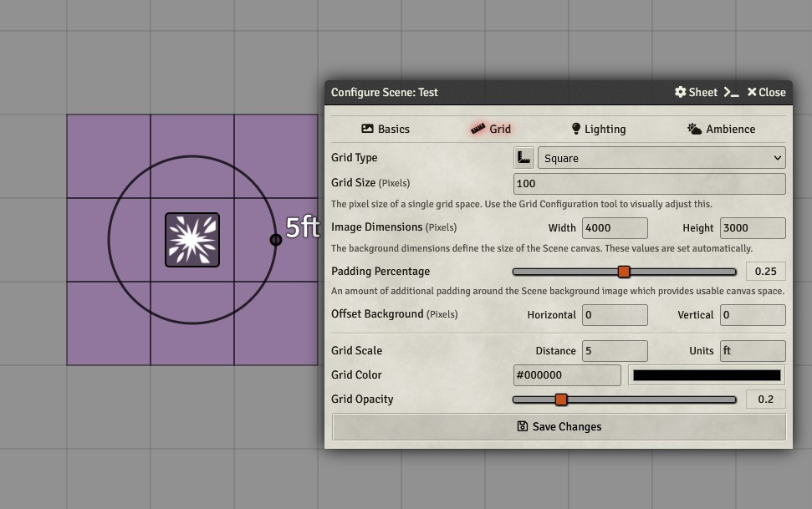
Task: Click the Grid Opacity value box 0.2
Action: tap(765, 400)
